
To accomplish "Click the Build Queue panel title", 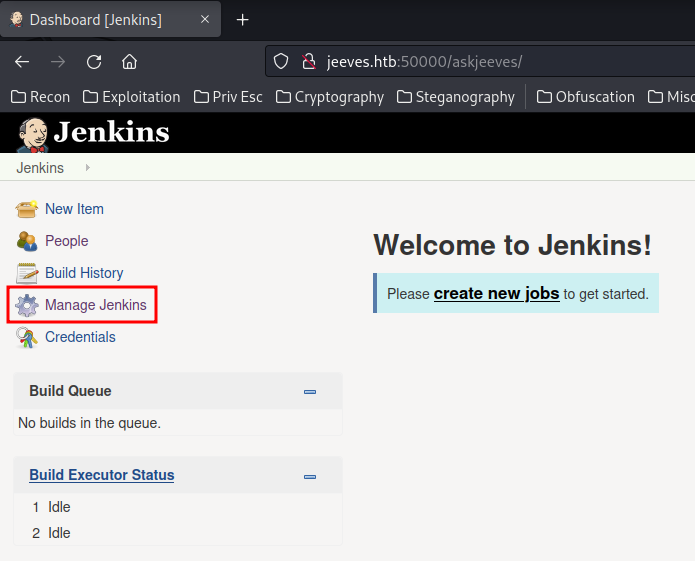I will tap(70, 391).
